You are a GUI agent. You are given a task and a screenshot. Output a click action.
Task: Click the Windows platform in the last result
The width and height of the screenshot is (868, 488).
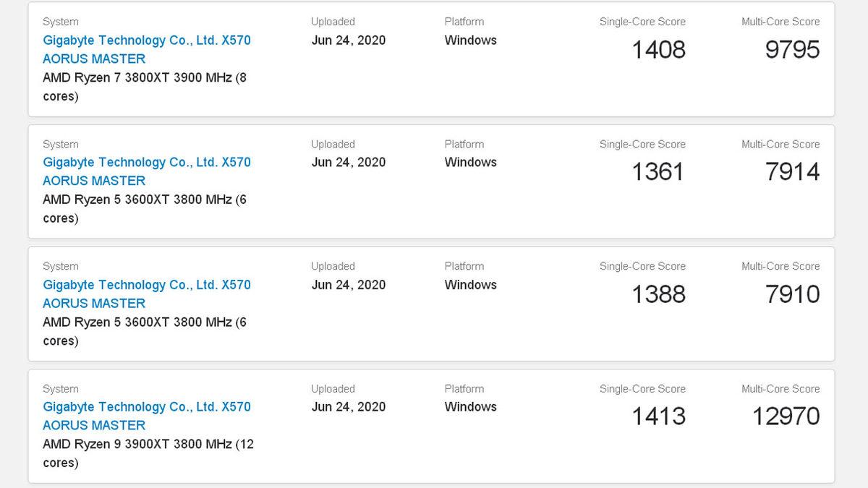(x=470, y=407)
